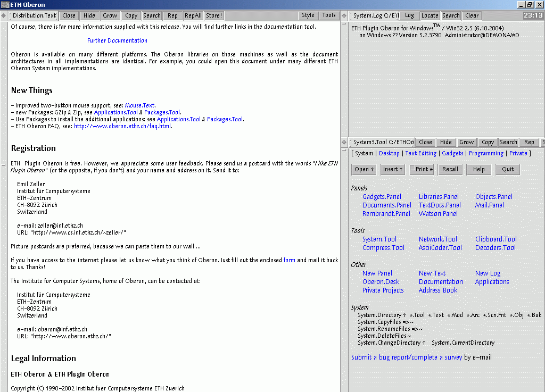The image size is (545, 392).
Task: Switch to the Gadgets section
Action: pyautogui.click(x=452, y=154)
